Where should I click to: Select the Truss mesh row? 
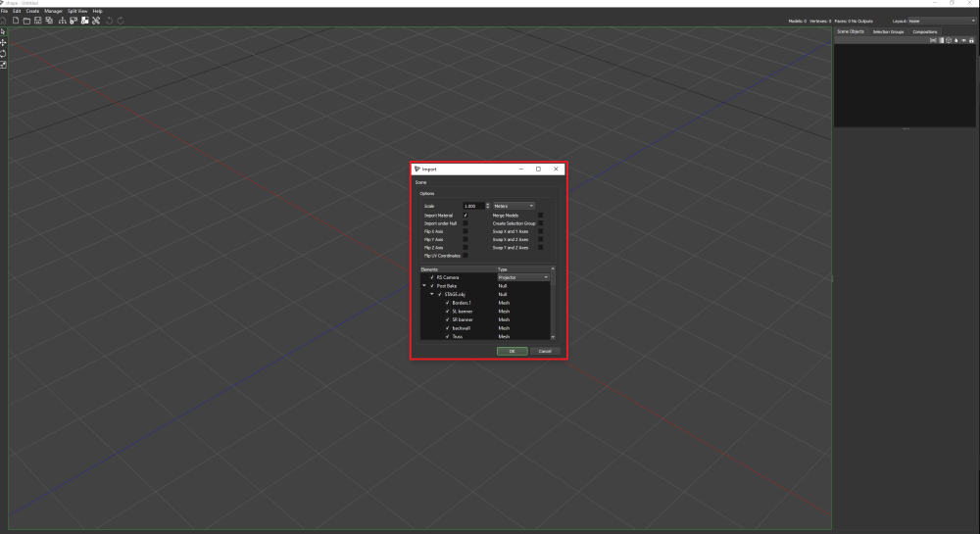tap(485, 337)
